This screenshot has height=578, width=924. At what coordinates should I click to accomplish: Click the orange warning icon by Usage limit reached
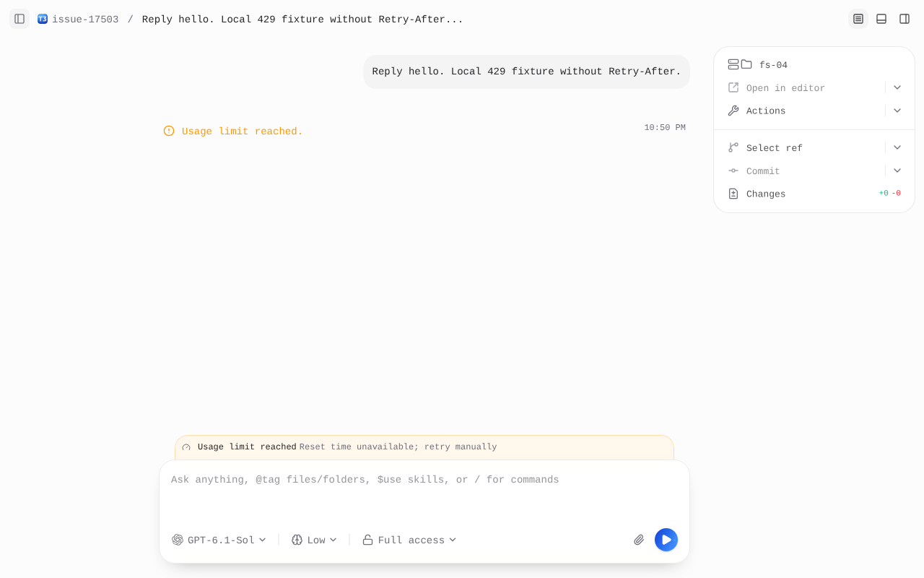pyautogui.click(x=169, y=131)
